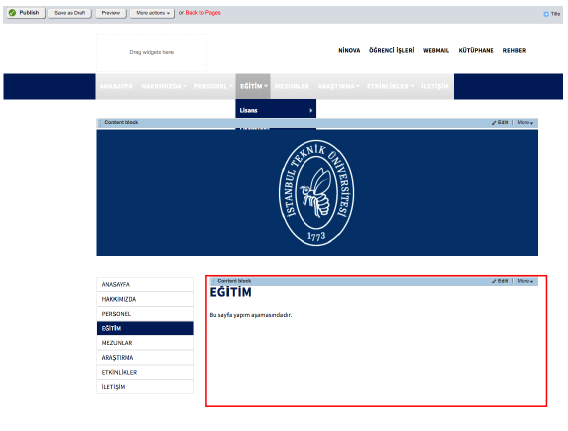Image resolution: width=568 pixels, height=431 pixels.
Task: Open the NİNOVA top link
Action: [349, 50]
